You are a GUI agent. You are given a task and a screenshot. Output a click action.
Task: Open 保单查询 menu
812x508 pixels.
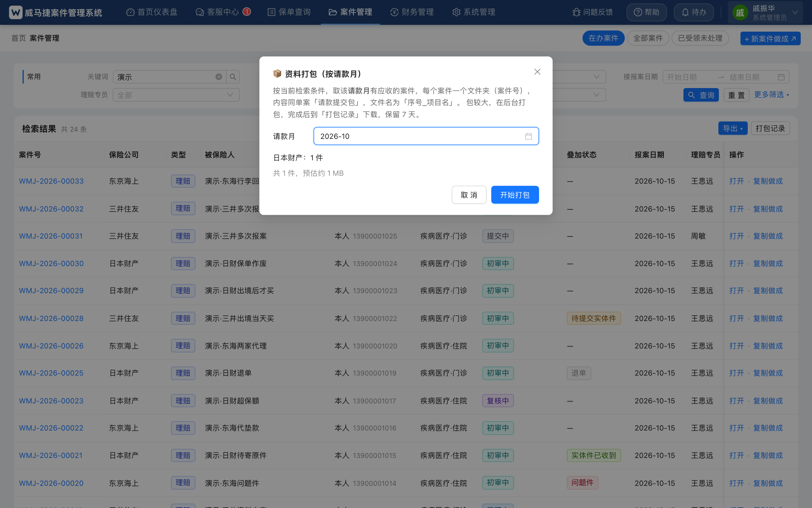point(289,12)
